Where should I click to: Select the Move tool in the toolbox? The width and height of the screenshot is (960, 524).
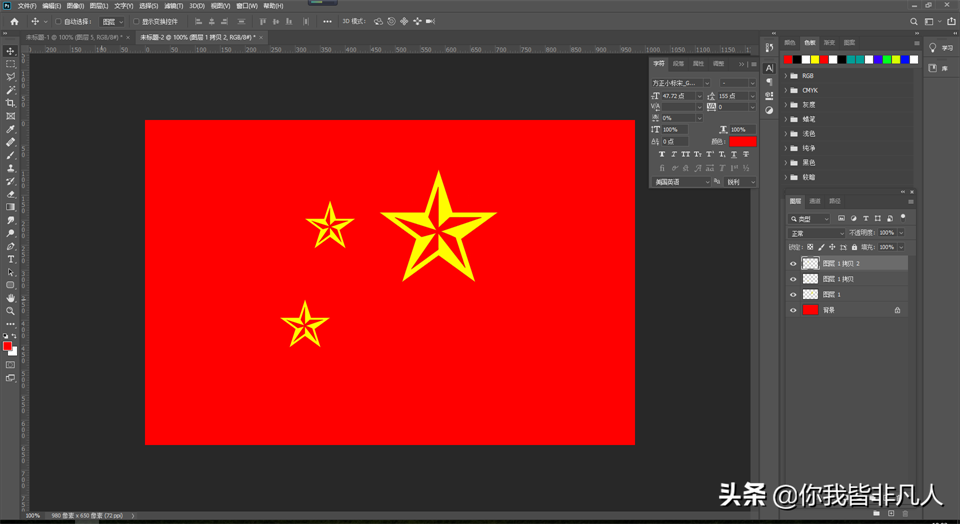tap(10, 51)
